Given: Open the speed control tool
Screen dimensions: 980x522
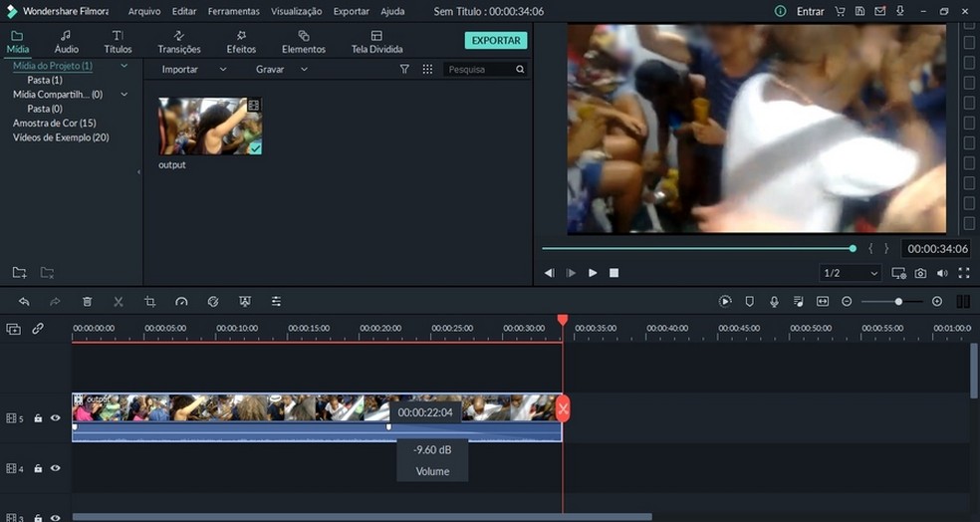Looking at the screenshot, I should click(x=181, y=302).
